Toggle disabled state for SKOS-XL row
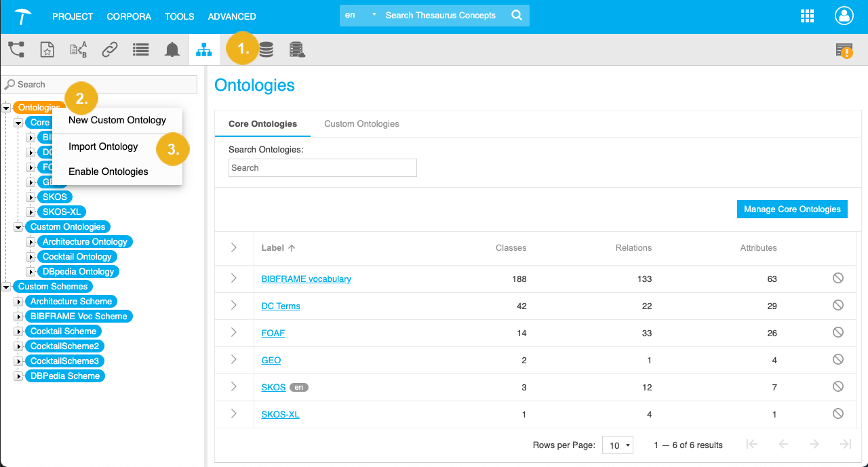 [837, 413]
